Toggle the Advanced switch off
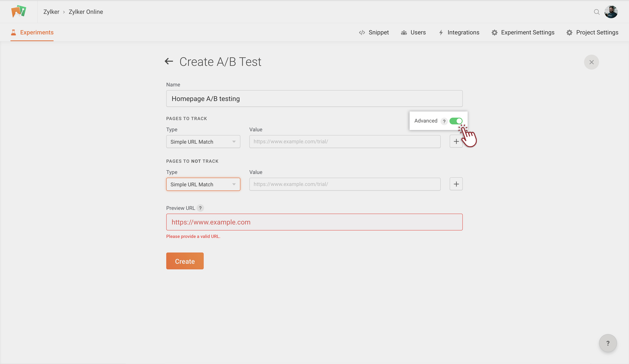 pos(456,121)
